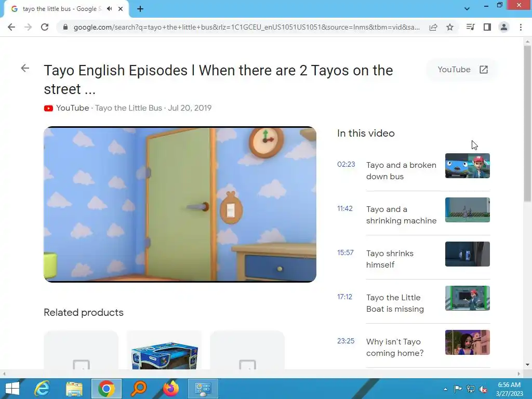Jump to the 02:23 timestamp
Viewport: 532px width, 399px height.
[x=346, y=164]
